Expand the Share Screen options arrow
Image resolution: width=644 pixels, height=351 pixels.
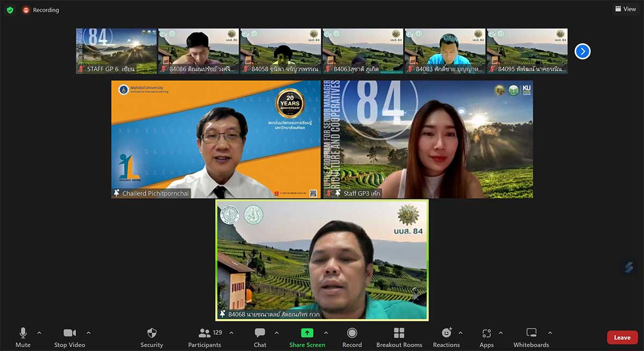tap(326, 333)
